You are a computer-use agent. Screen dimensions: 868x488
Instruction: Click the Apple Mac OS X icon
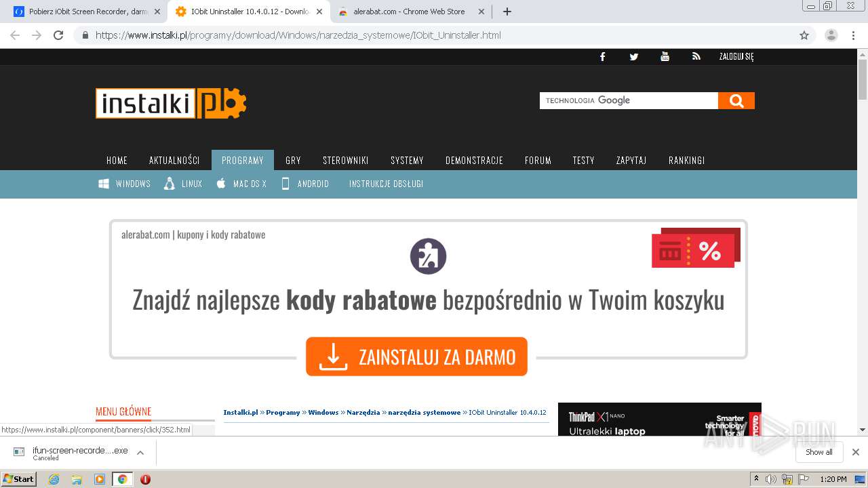(221, 184)
